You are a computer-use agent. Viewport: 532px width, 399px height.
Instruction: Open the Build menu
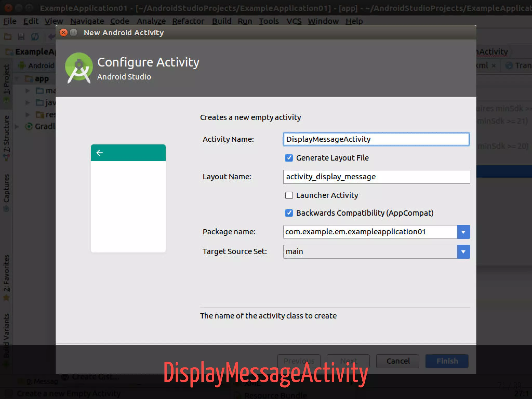[222, 21]
